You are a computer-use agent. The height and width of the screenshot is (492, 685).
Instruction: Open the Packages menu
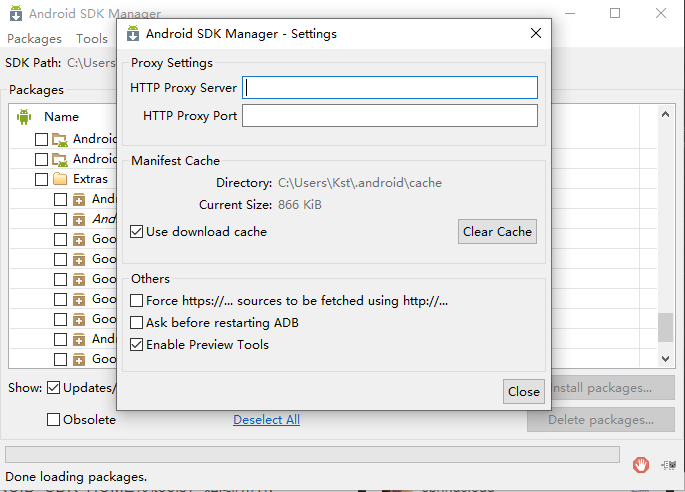coord(35,38)
